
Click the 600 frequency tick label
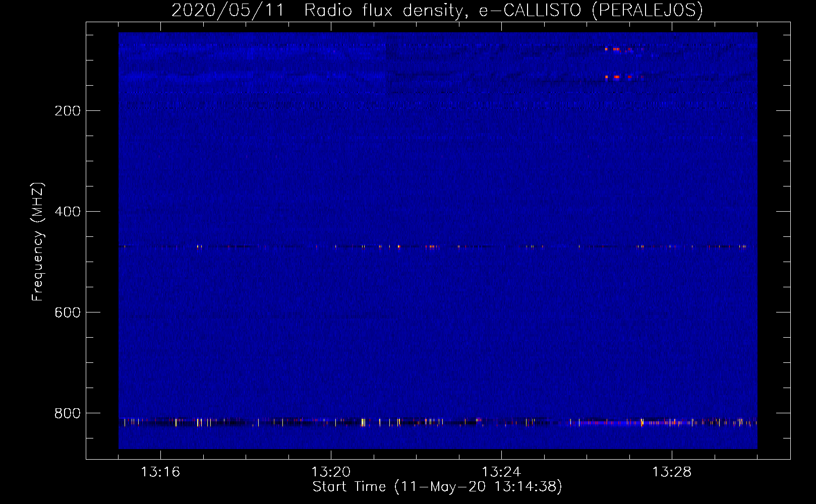click(68, 312)
